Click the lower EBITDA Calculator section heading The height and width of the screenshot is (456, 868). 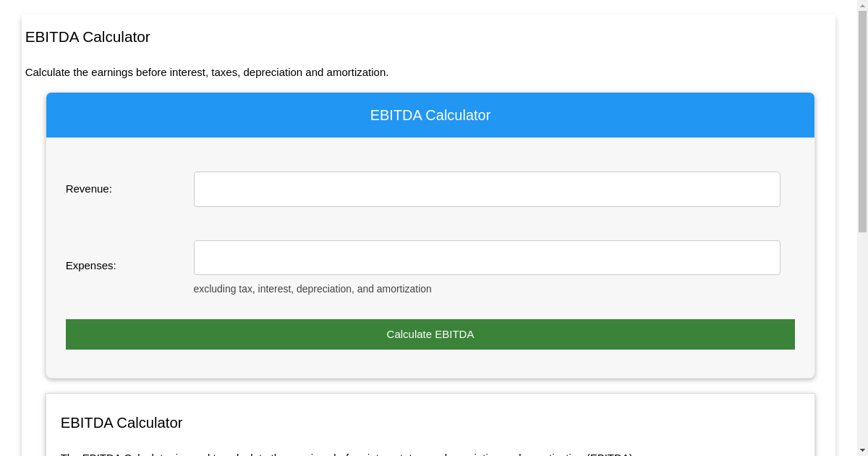(122, 423)
